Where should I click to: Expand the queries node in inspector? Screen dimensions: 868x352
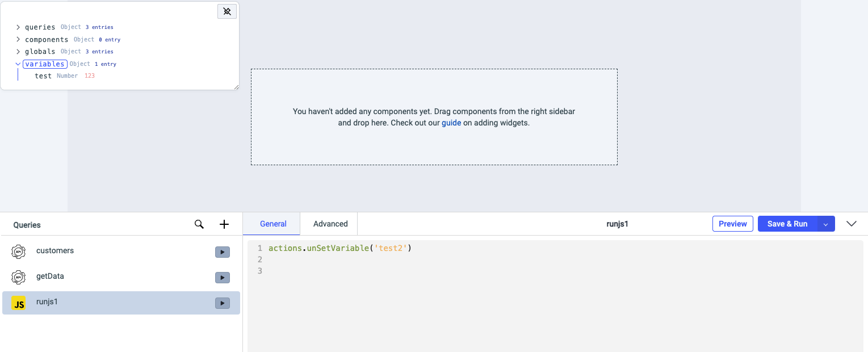[x=18, y=27]
